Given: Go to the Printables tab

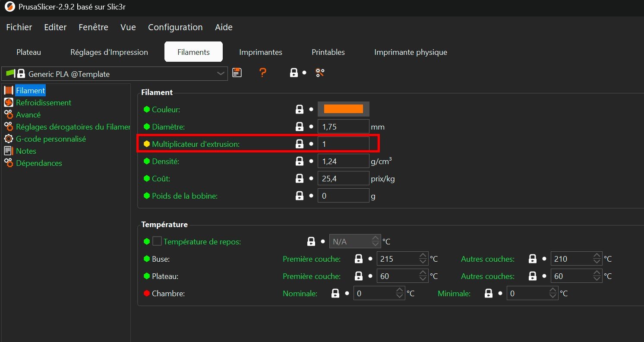Looking at the screenshot, I should [328, 52].
